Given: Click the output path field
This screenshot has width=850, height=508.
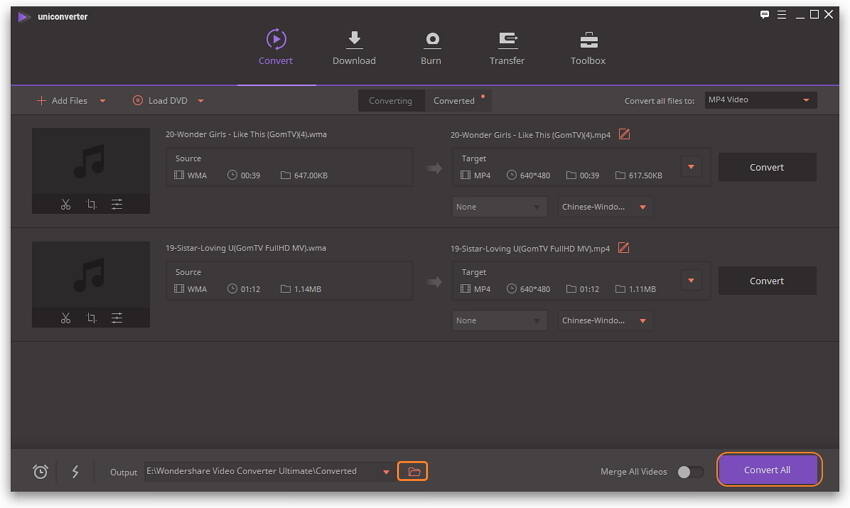Looking at the screenshot, I should (x=261, y=472).
